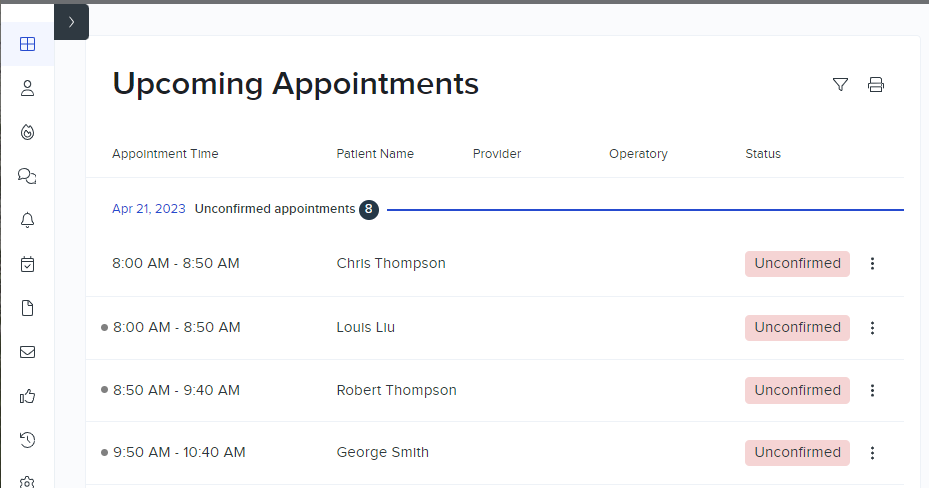
Task: Filter the upcoming appointments list
Action: click(840, 85)
